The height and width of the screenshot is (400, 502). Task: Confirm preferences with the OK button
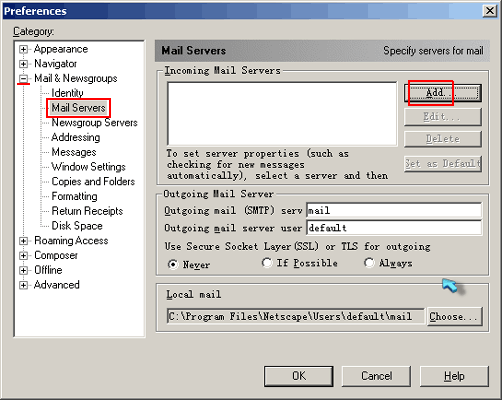coord(299,376)
